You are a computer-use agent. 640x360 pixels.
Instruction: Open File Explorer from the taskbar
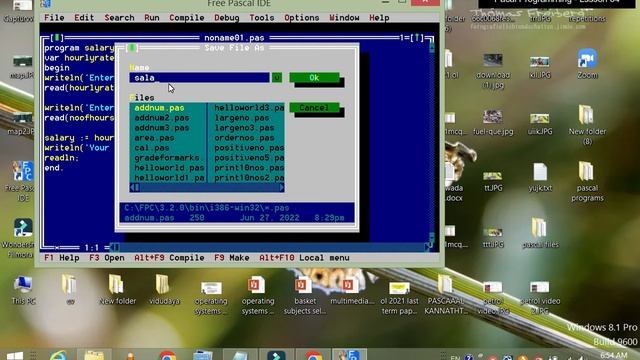94,355
